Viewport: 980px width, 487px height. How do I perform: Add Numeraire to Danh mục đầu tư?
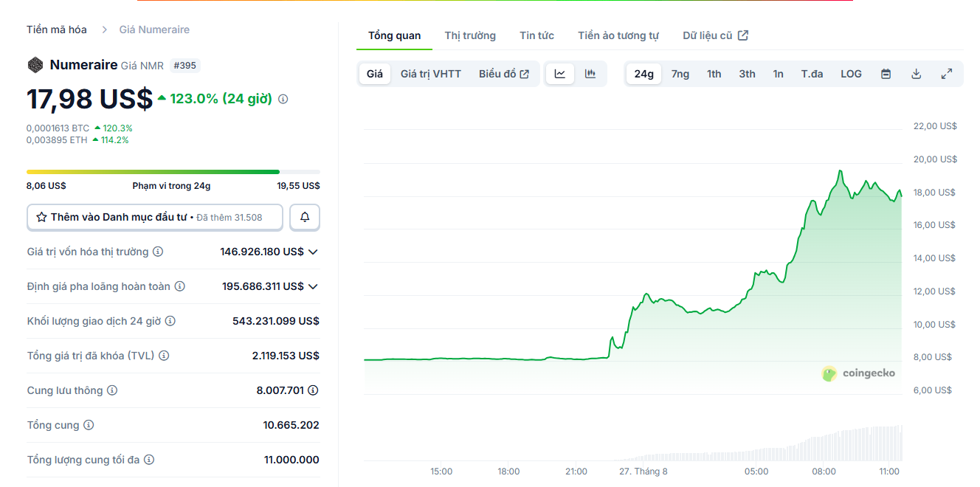[155, 218]
